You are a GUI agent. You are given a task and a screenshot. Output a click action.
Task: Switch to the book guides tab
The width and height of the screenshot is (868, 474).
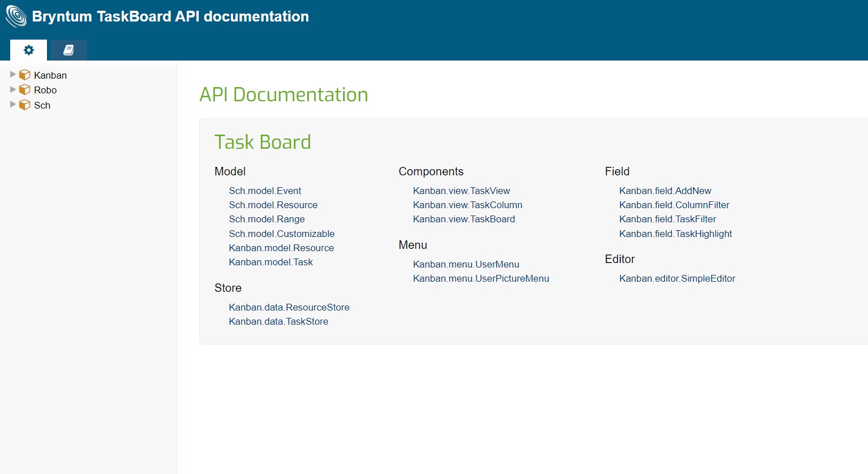tap(68, 50)
